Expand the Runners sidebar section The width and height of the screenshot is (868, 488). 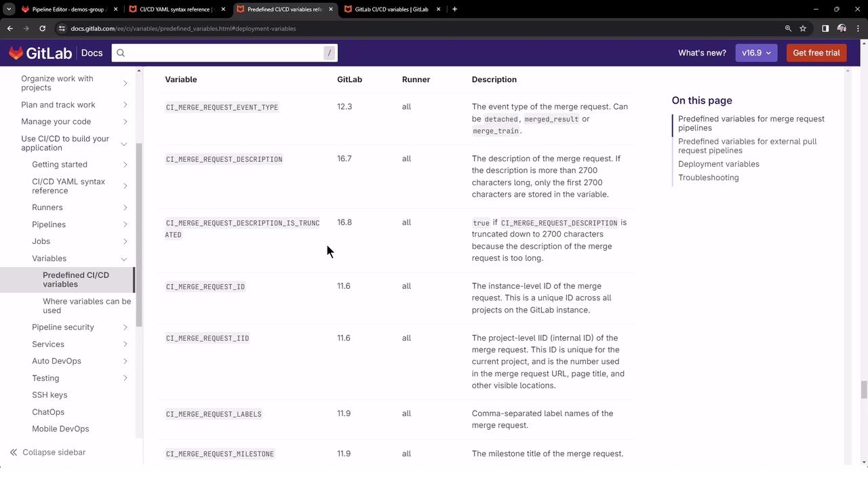point(125,207)
